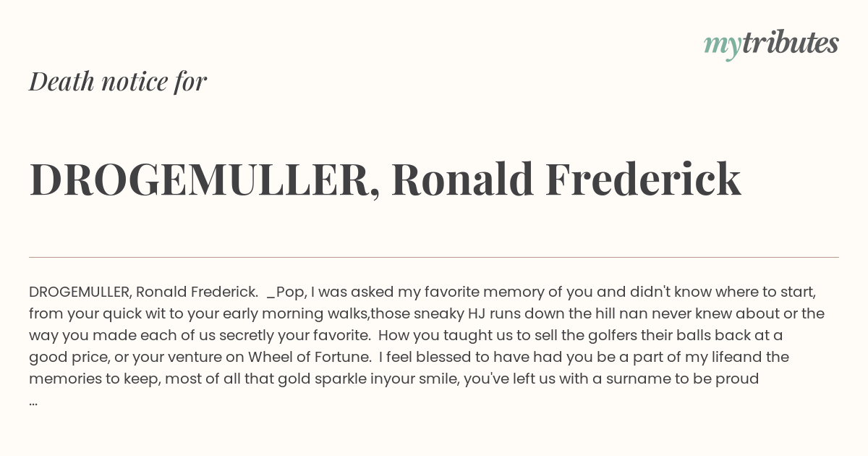Click the green 'my' part of logo
Screen dimensions: 868x456
(x=722, y=46)
